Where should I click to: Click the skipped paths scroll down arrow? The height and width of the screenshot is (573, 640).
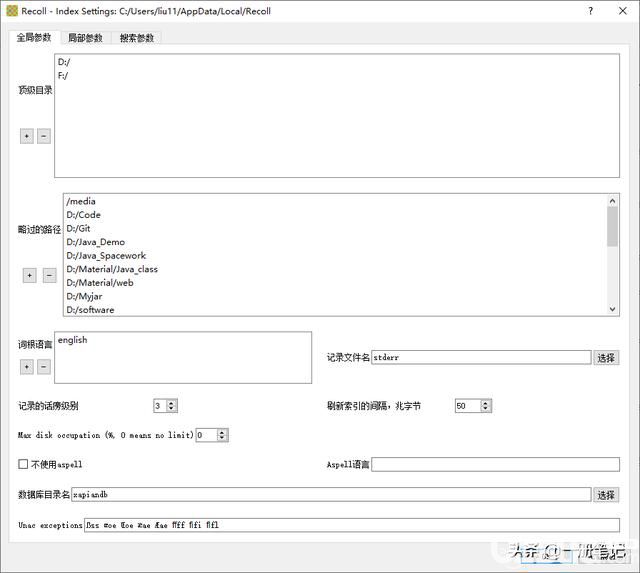(x=612, y=309)
